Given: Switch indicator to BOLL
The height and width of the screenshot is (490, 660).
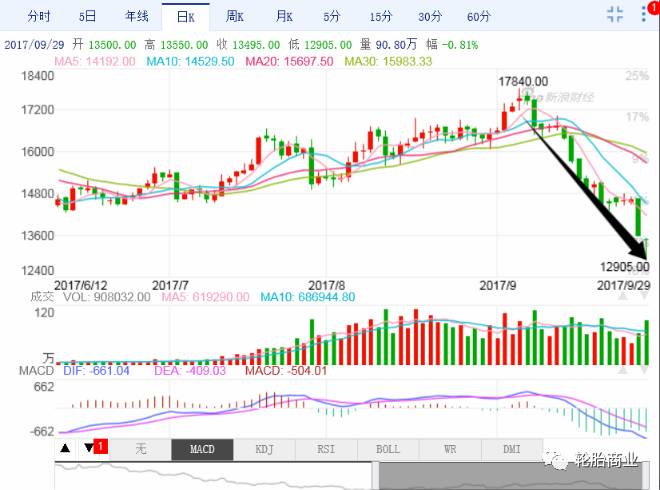Looking at the screenshot, I should (388, 449).
